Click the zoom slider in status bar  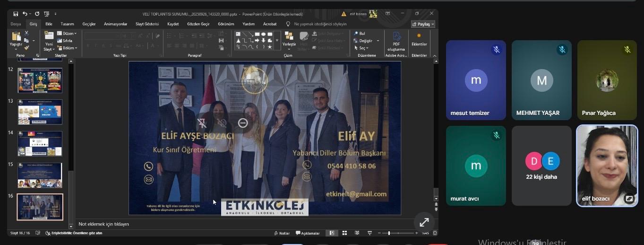(389, 233)
